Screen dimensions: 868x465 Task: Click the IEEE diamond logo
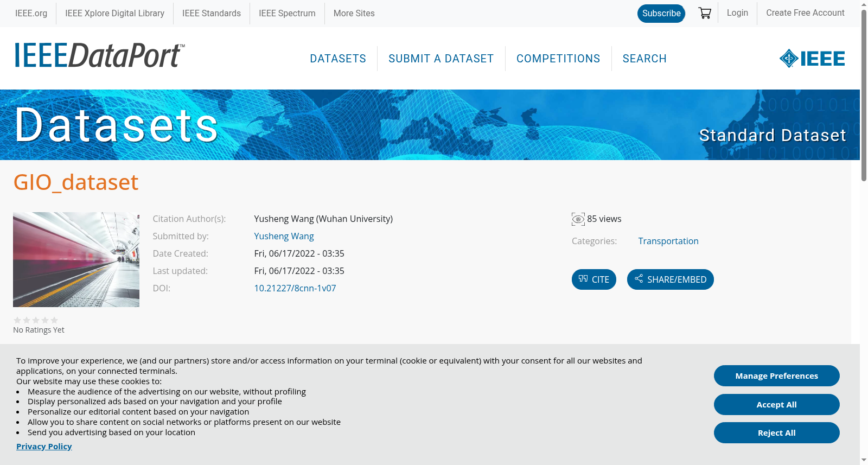pyautogui.click(x=812, y=59)
